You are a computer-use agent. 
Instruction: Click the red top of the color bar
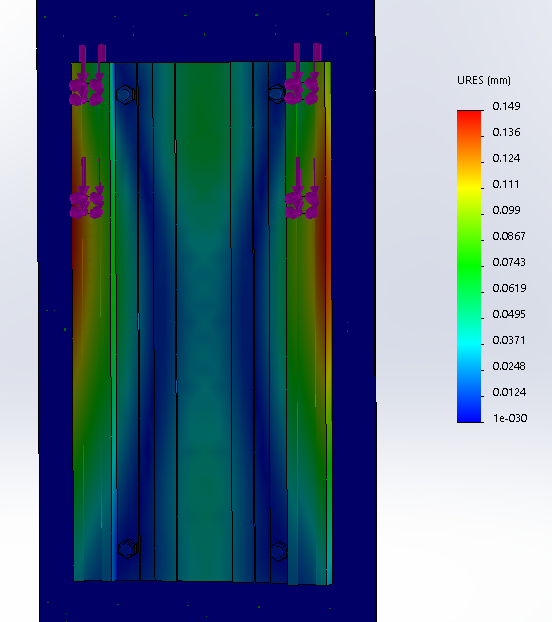click(469, 117)
